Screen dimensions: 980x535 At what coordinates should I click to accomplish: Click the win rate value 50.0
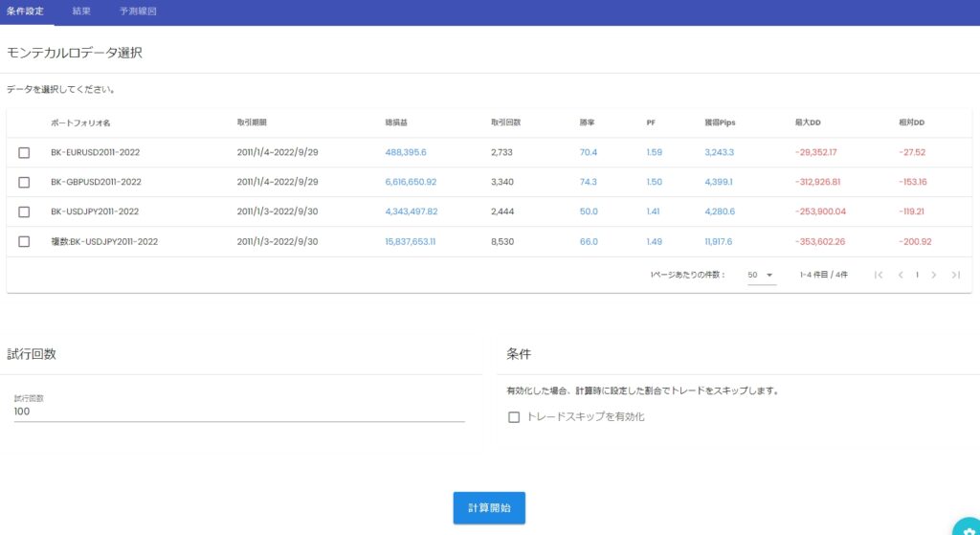coord(589,212)
